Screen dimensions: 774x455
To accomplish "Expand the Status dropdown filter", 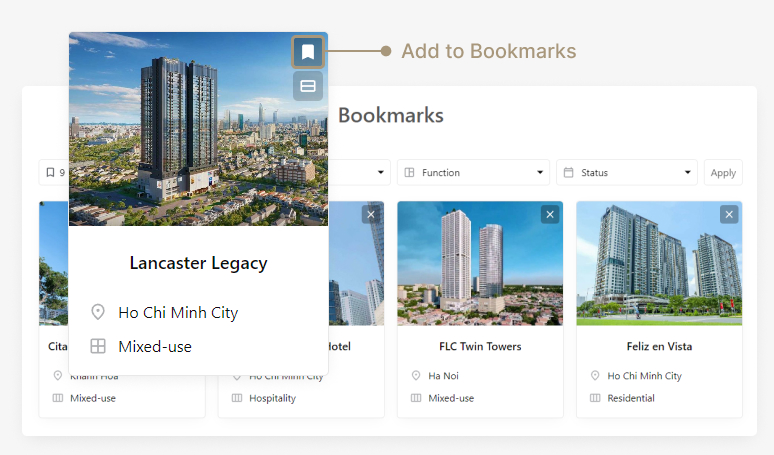I will coord(628,172).
